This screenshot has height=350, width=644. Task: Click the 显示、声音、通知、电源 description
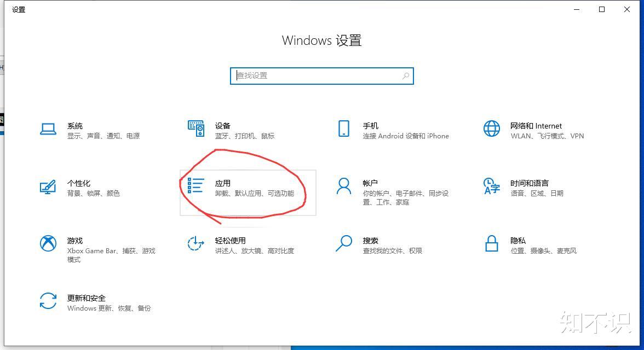click(x=104, y=136)
